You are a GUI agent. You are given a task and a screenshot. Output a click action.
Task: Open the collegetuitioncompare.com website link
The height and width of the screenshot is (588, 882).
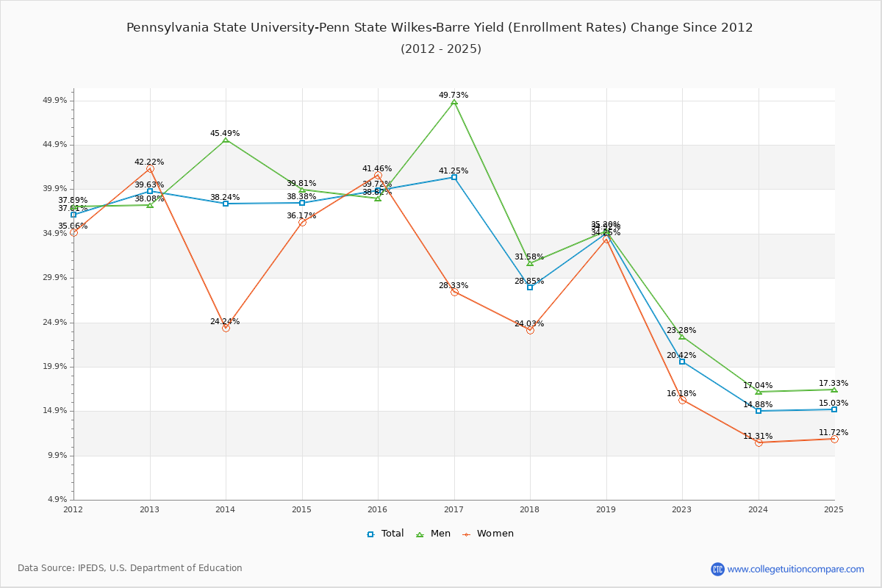click(x=796, y=569)
